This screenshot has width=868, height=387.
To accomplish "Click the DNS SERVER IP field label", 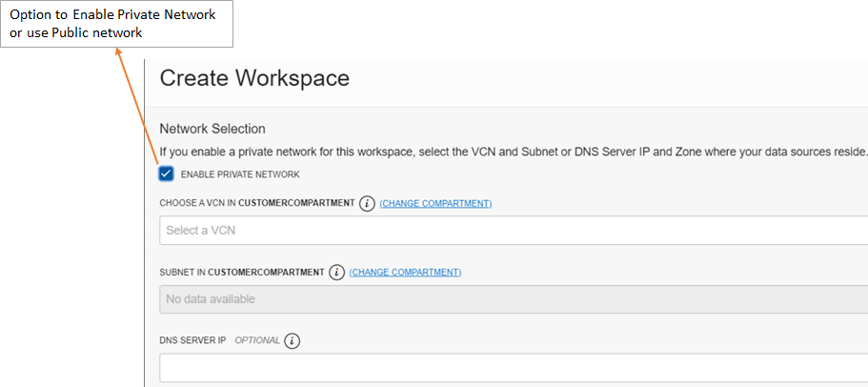I will pyautogui.click(x=192, y=341).
